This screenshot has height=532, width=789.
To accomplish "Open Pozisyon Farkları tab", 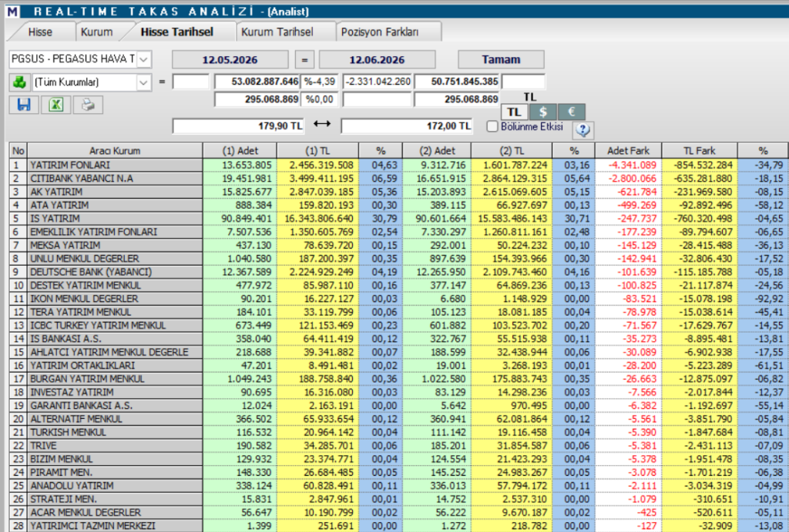I will [380, 32].
